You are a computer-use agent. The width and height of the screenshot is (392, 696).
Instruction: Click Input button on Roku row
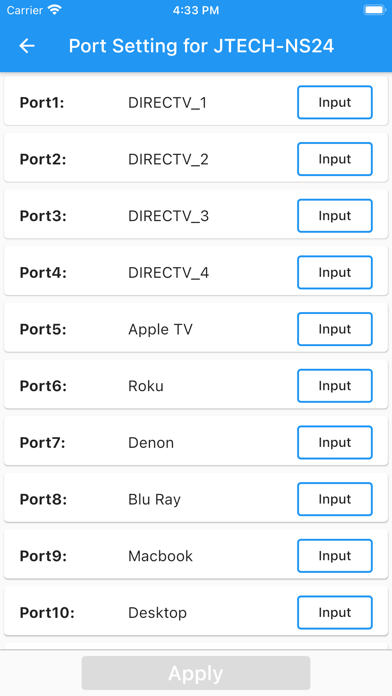[x=335, y=386]
